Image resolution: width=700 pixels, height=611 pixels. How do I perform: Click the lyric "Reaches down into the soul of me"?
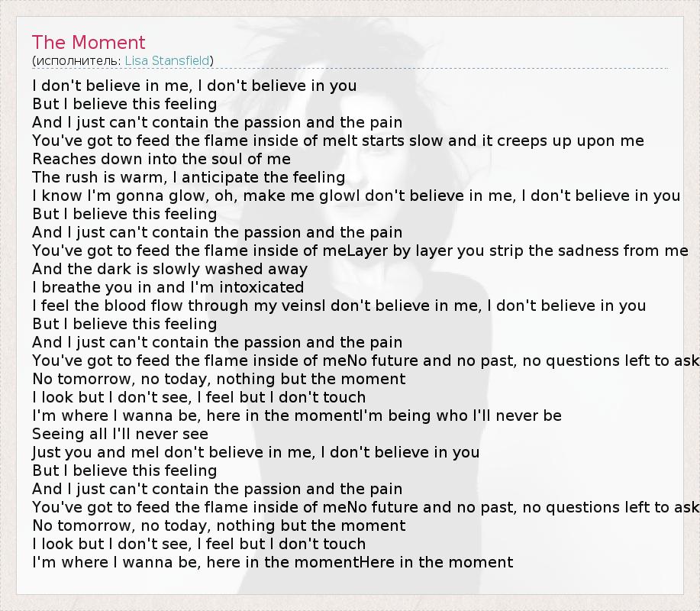point(161,159)
